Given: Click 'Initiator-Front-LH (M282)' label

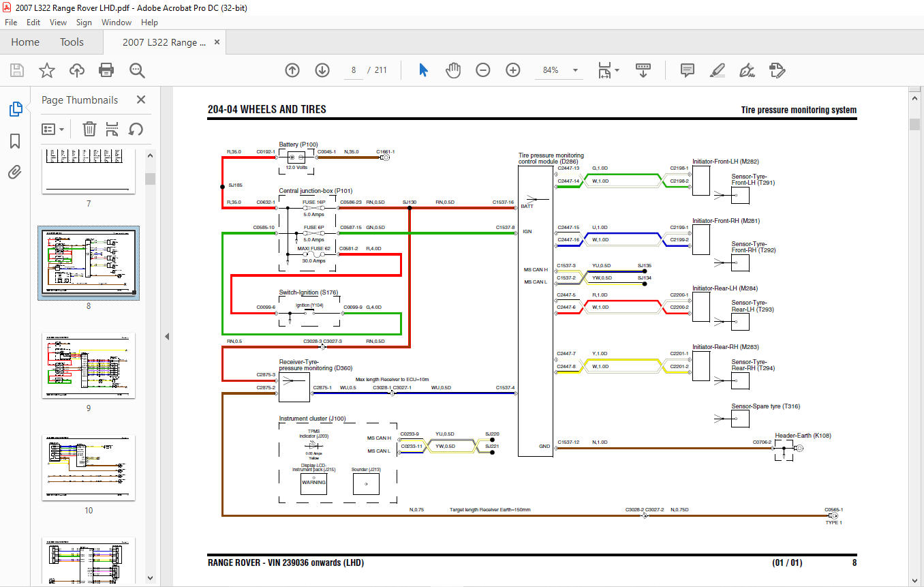Looking at the screenshot, I should [x=726, y=162].
